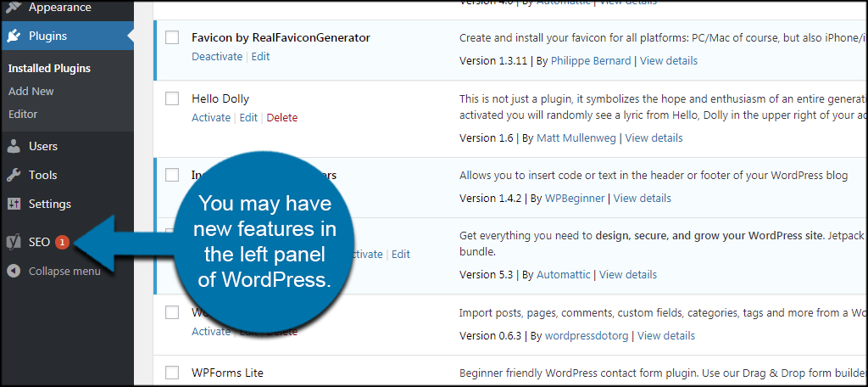Click the Tools wrench icon

(14, 175)
